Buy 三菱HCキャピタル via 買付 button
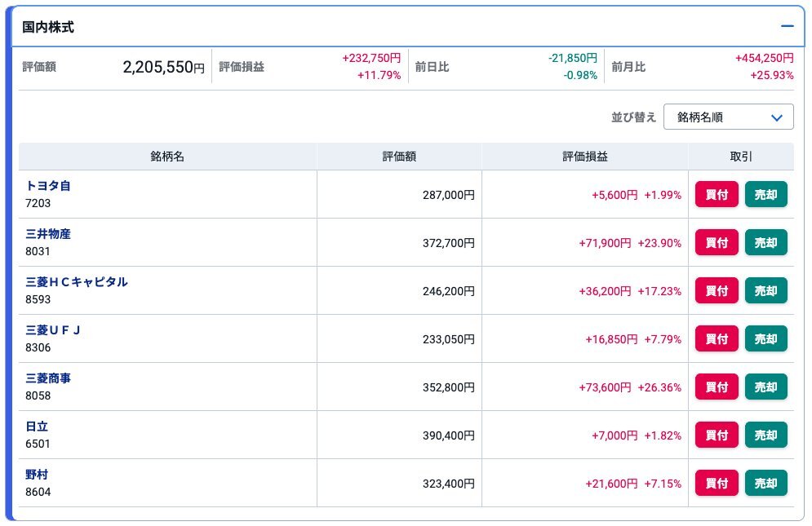 (717, 291)
